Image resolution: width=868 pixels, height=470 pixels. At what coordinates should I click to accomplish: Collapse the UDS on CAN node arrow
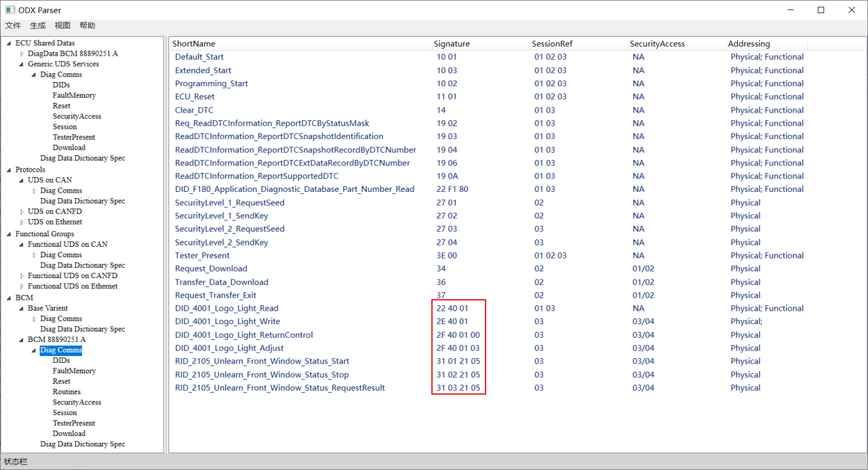(22, 180)
